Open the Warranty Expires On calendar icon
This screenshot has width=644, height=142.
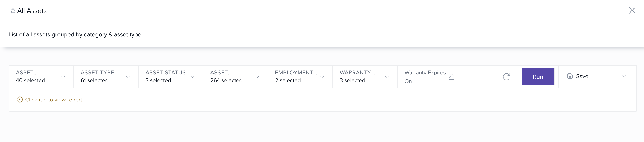click(x=451, y=77)
